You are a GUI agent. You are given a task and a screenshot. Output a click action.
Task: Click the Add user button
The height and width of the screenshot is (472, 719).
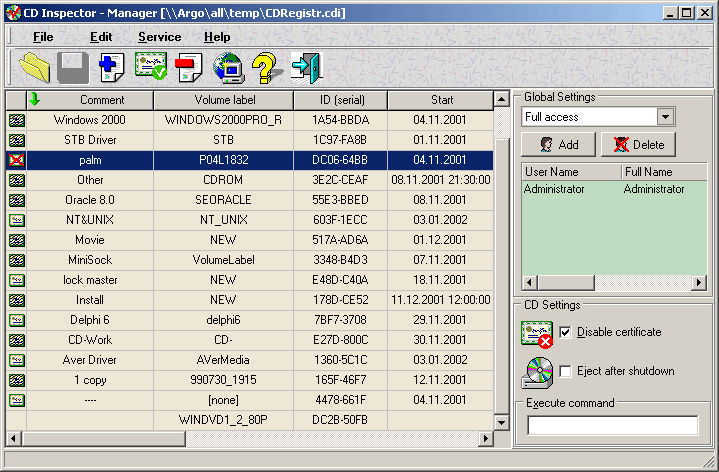click(x=559, y=144)
